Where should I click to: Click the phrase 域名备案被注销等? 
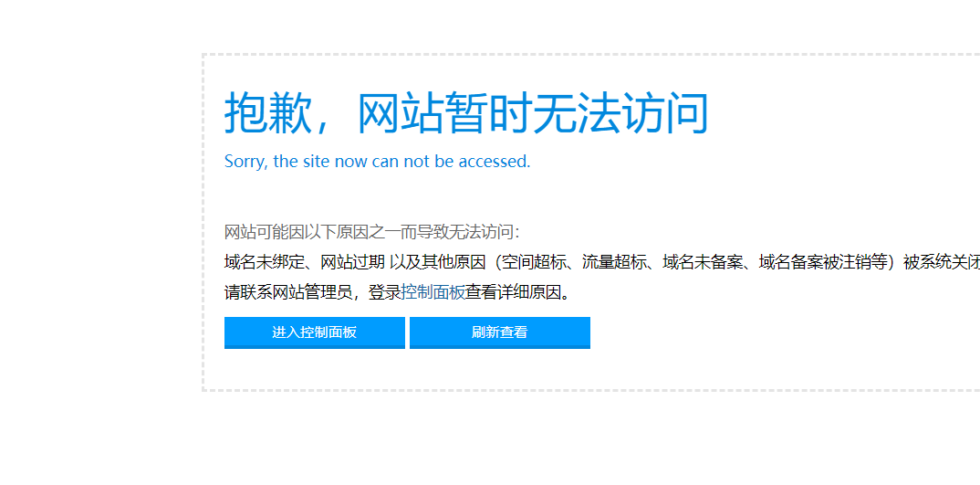(x=823, y=262)
